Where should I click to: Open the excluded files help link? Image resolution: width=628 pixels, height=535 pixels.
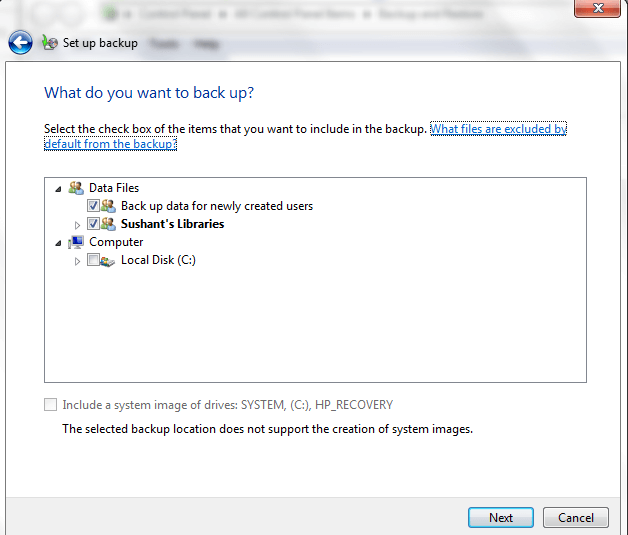coord(498,130)
